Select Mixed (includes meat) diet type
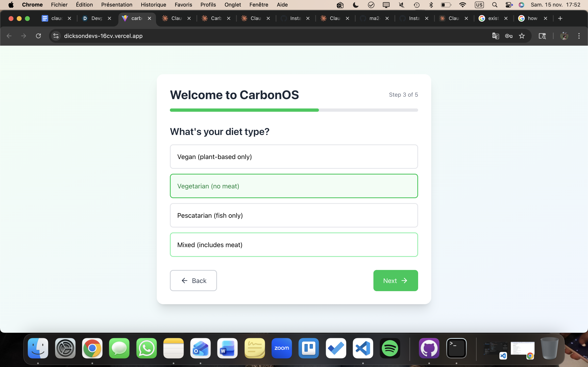This screenshot has width=588, height=367. click(x=294, y=245)
